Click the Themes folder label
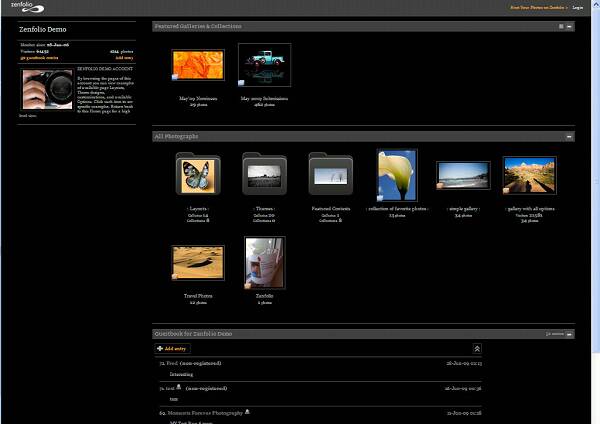The width and height of the screenshot is (600, 424). pos(264,209)
